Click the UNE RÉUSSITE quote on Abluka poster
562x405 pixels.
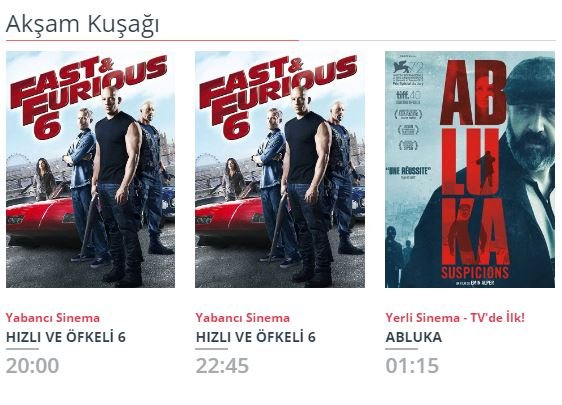408,172
